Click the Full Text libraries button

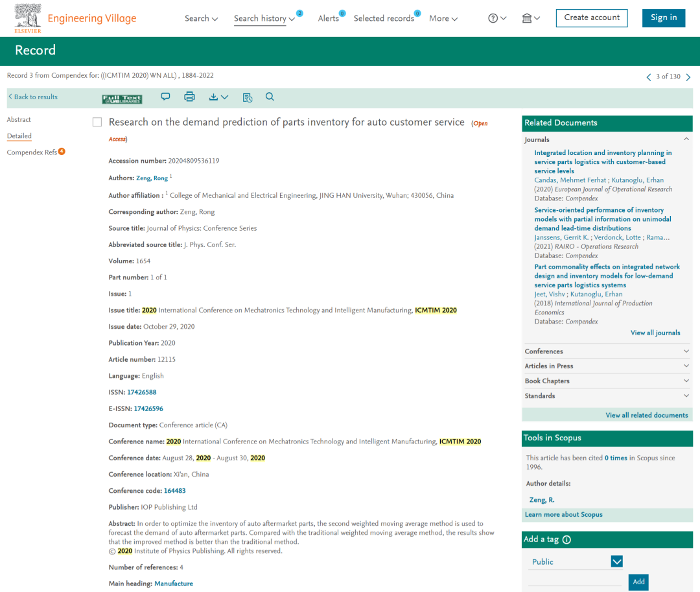click(x=122, y=99)
